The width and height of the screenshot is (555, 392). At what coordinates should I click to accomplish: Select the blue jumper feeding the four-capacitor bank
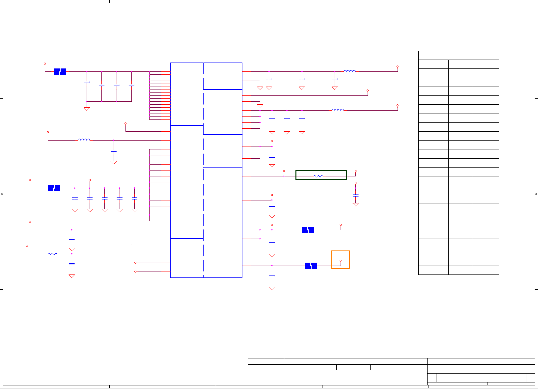[60, 71]
